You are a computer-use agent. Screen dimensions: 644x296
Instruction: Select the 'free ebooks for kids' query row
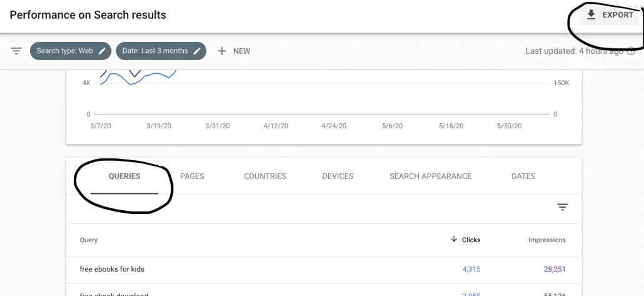pos(324,270)
